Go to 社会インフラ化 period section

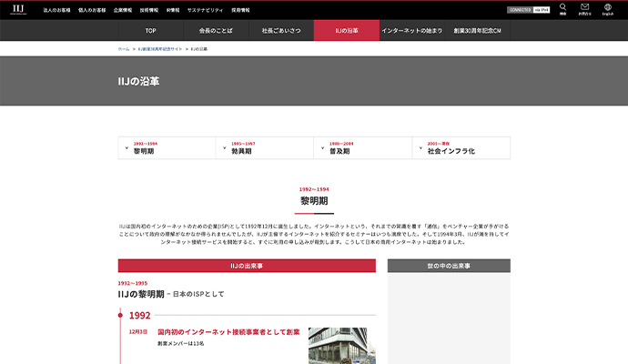tap(461, 148)
